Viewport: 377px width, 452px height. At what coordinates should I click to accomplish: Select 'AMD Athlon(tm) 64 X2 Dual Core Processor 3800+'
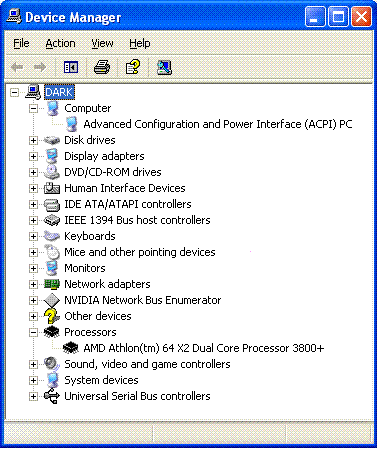(x=204, y=348)
